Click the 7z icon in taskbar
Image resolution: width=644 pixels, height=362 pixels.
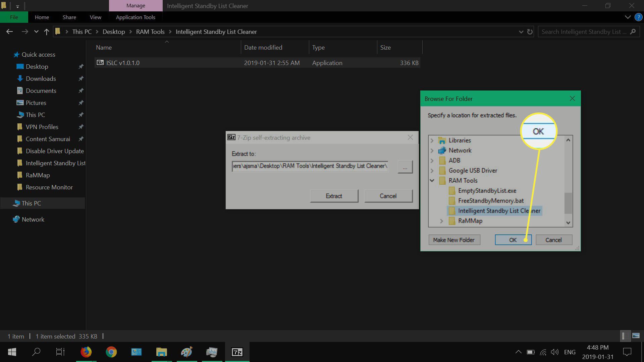click(237, 352)
